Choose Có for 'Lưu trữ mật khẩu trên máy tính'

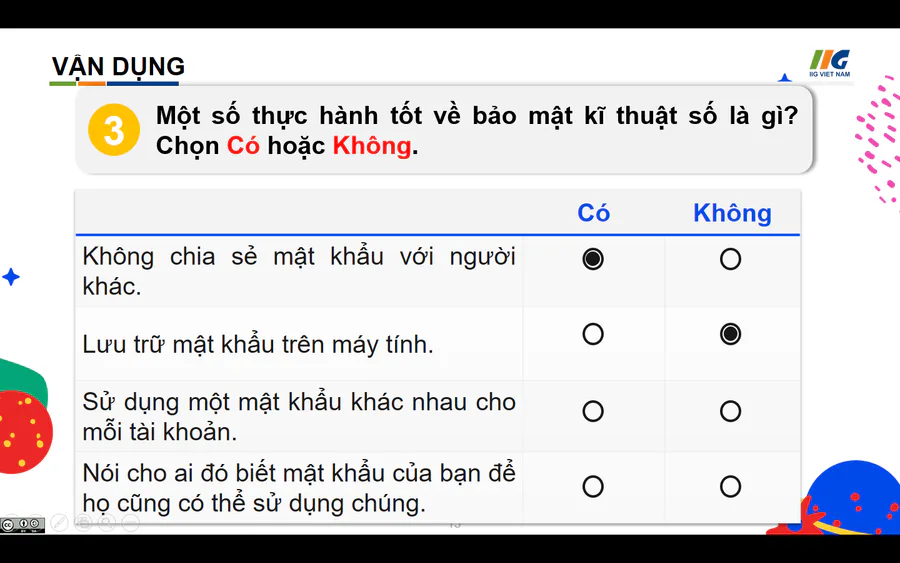click(593, 334)
